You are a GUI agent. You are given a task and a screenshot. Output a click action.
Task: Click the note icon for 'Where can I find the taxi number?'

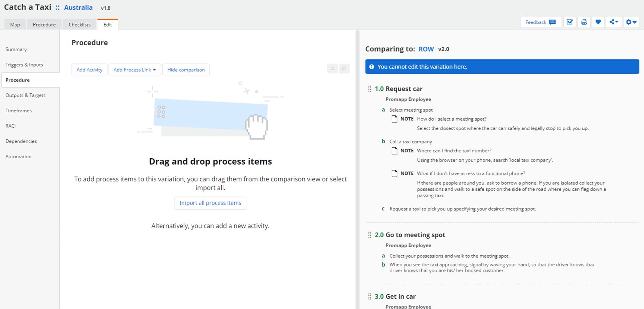click(x=394, y=151)
